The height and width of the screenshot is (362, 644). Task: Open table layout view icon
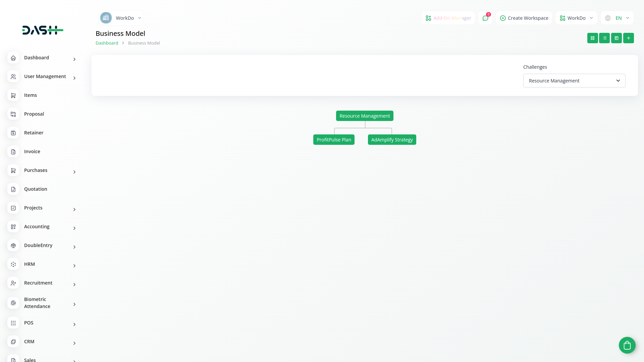[616, 38]
